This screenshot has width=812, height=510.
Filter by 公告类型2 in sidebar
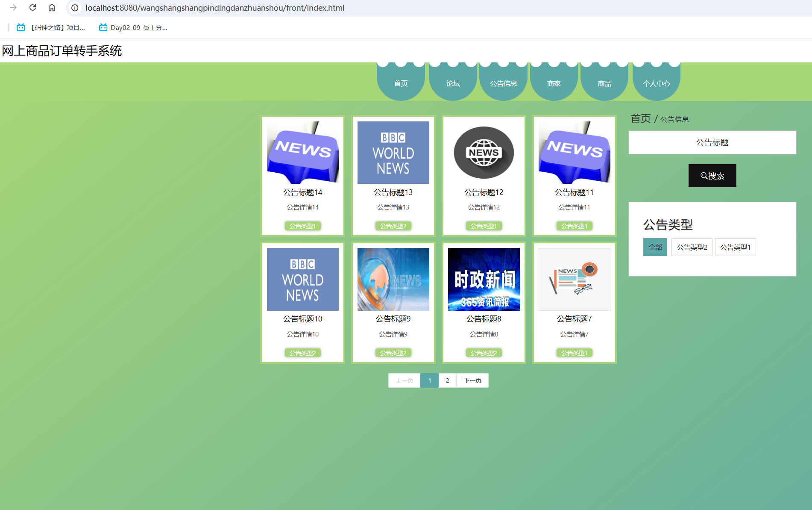pos(692,247)
